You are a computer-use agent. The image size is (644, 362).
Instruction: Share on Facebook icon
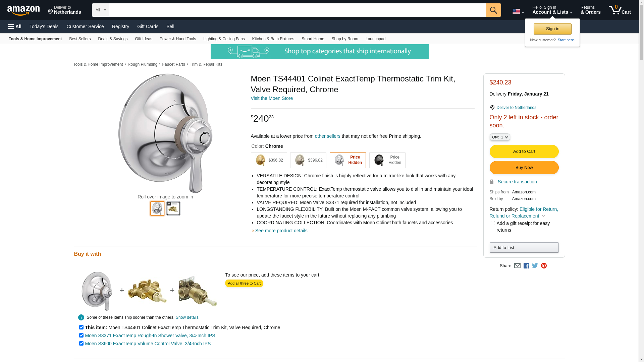pyautogui.click(x=526, y=266)
